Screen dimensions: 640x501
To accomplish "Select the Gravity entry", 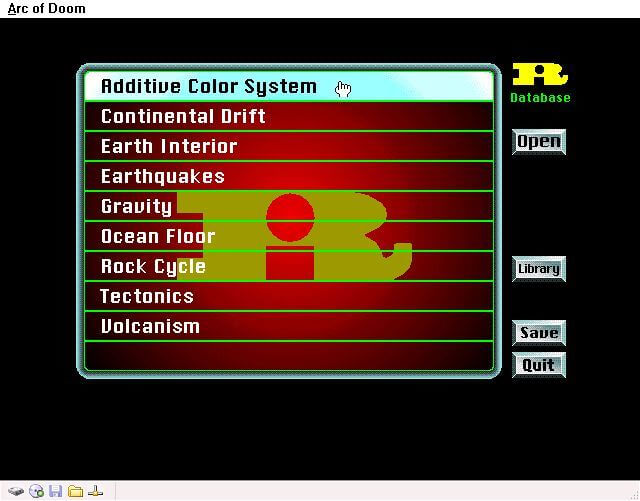I will [289, 206].
